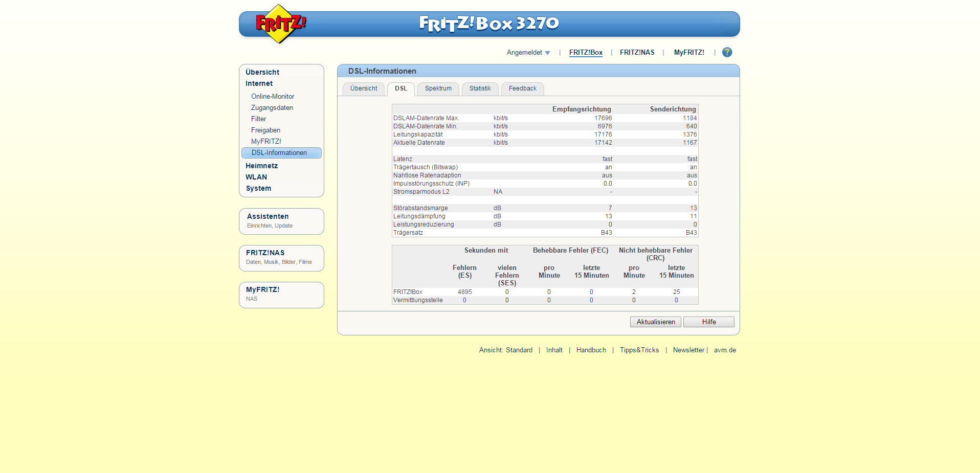The width and height of the screenshot is (980, 473).
Task: Open Online-Monitor sidebar entry
Action: pyautogui.click(x=273, y=96)
